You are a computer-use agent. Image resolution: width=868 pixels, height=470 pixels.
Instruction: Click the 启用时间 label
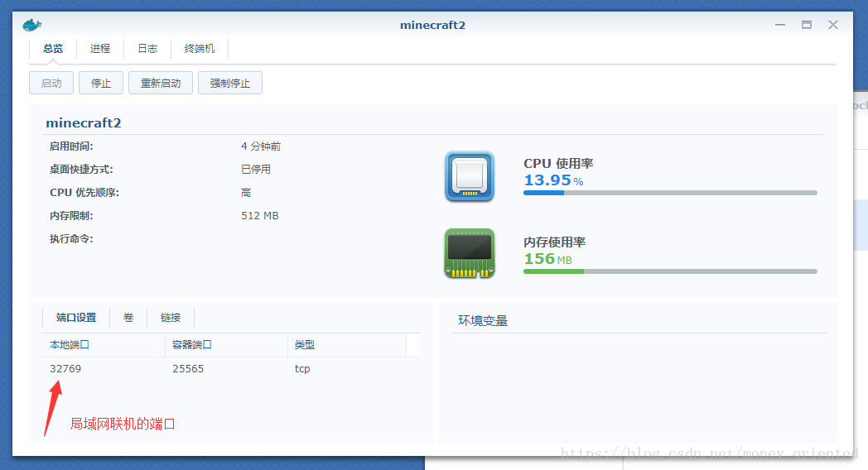[x=71, y=146]
